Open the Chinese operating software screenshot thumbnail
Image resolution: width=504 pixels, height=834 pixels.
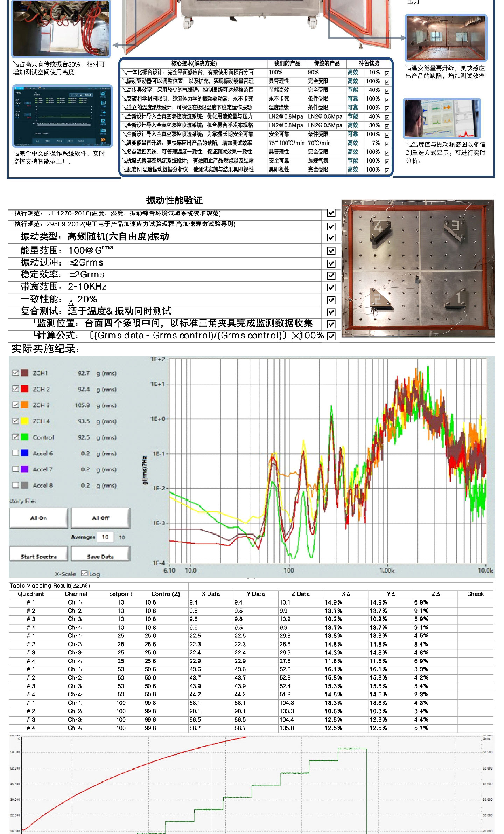[62, 116]
